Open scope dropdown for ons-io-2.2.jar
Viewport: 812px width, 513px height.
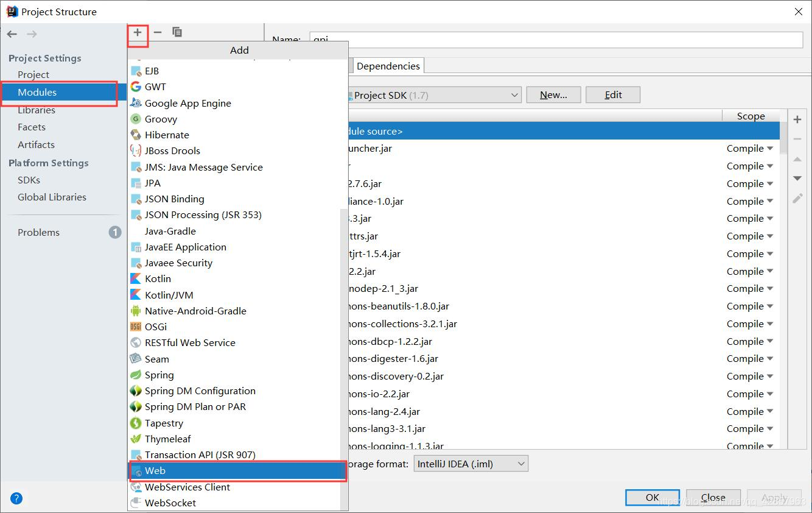tap(750, 394)
